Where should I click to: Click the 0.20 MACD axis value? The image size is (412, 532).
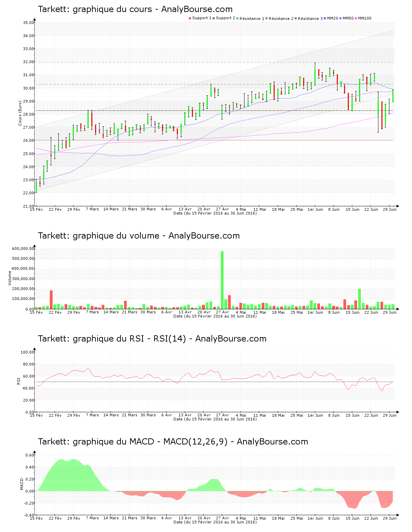coord(30,479)
